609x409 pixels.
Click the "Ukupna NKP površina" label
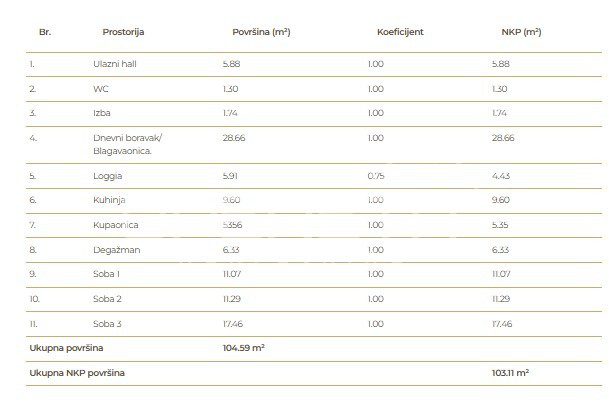(82, 371)
